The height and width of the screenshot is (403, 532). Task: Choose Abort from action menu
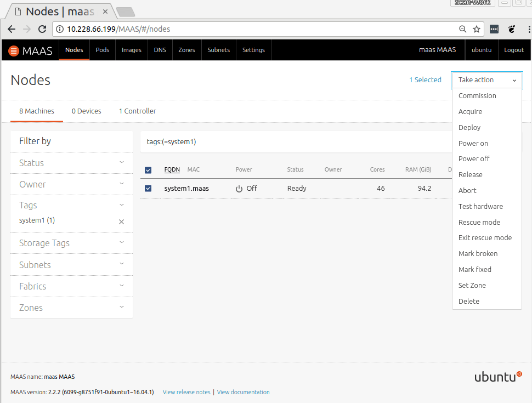click(487, 191)
